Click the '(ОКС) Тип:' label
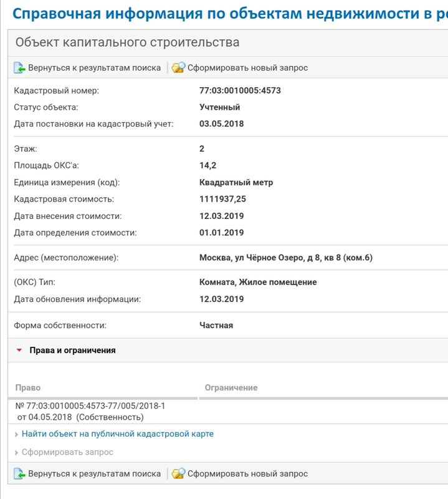448x499 pixels. tap(35, 283)
